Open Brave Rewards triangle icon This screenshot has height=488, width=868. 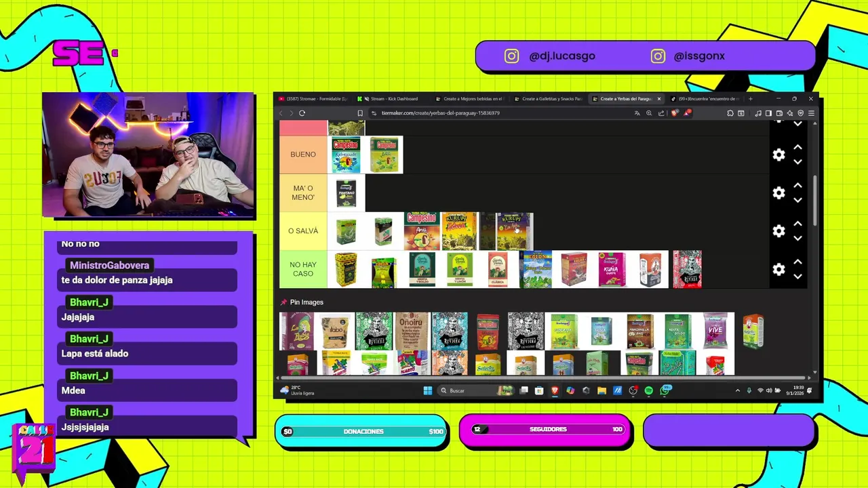688,113
